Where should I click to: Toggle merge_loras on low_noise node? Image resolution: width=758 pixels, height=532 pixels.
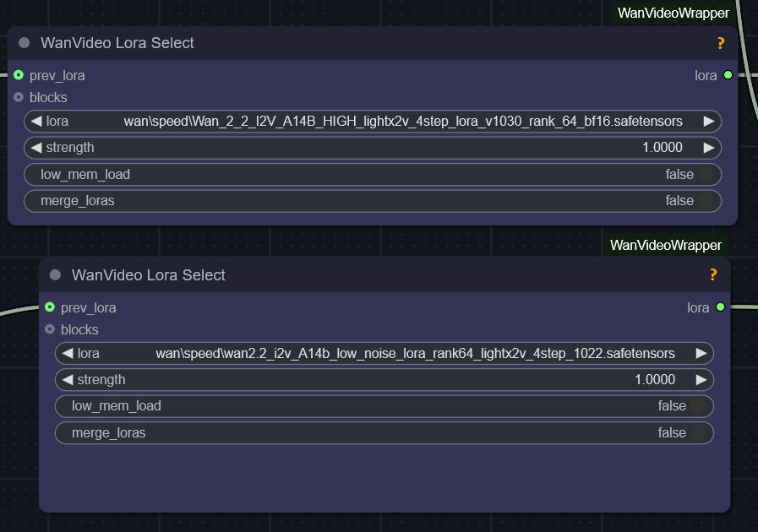pos(384,433)
